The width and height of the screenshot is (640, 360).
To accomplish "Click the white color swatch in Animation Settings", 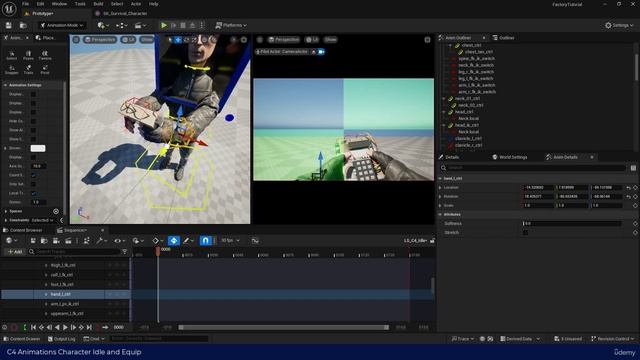I will (38, 148).
